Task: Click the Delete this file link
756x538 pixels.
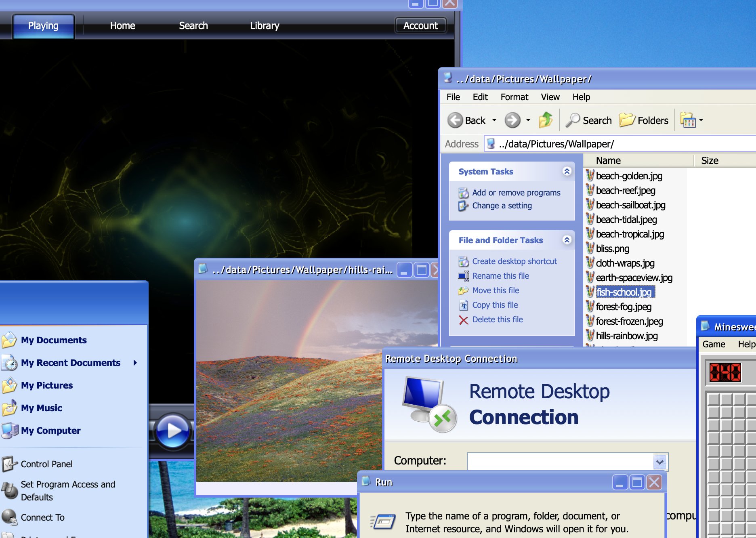Action: [x=497, y=319]
